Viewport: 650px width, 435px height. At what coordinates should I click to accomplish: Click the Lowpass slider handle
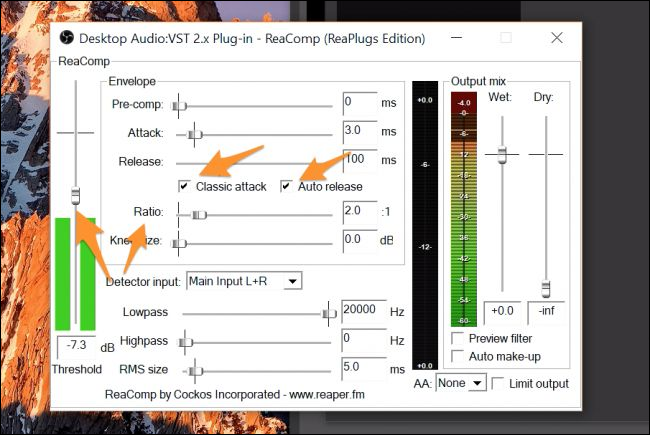click(329, 313)
